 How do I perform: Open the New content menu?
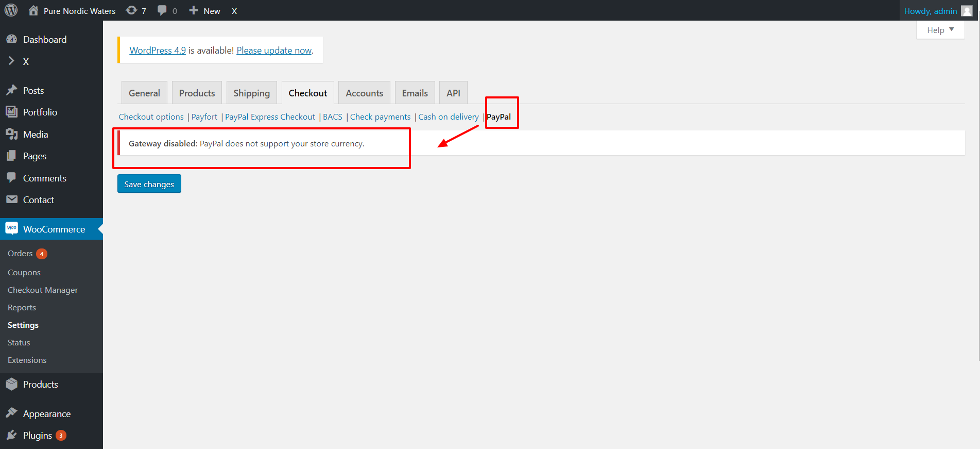[205, 11]
